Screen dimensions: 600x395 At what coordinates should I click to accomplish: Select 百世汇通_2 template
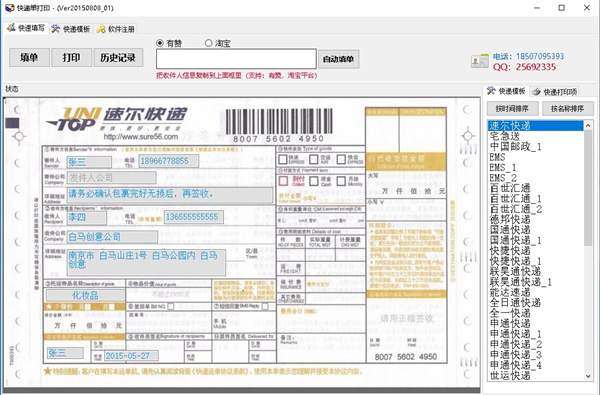(536, 209)
